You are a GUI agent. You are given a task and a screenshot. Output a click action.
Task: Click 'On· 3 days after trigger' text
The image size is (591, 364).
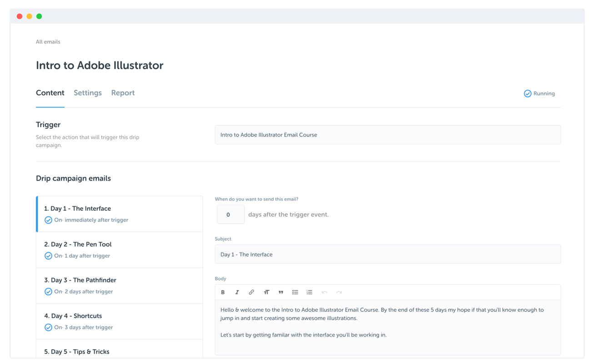point(83,327)
